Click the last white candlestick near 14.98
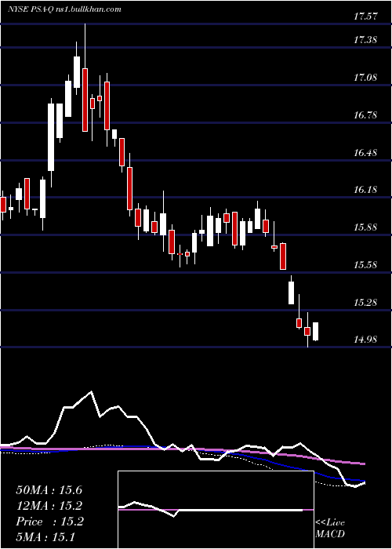The width and height of the screenshot is (392, 549). tap(315, 331)
